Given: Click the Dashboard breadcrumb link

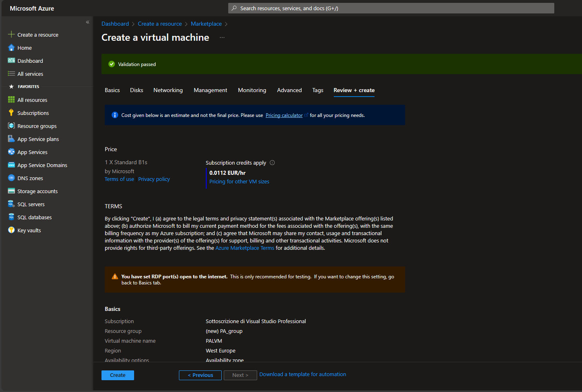Looking at the screenshot, I should click(x=115, y=24).
